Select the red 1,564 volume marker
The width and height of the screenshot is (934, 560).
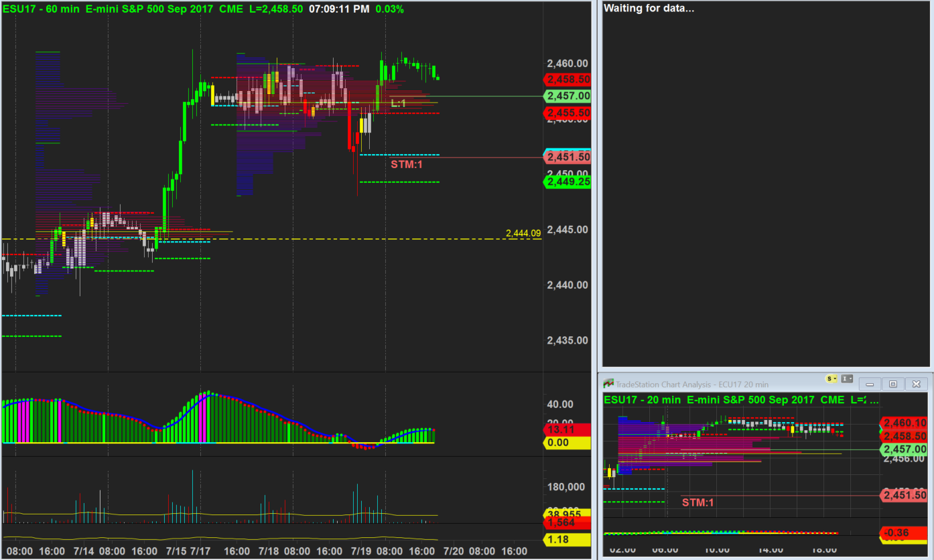pos(568,523)
